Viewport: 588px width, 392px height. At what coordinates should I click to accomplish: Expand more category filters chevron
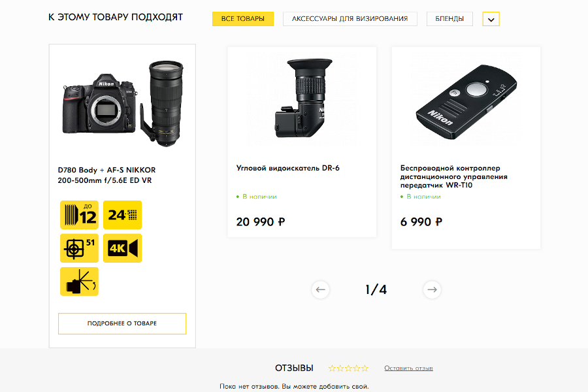pos(491,19)
